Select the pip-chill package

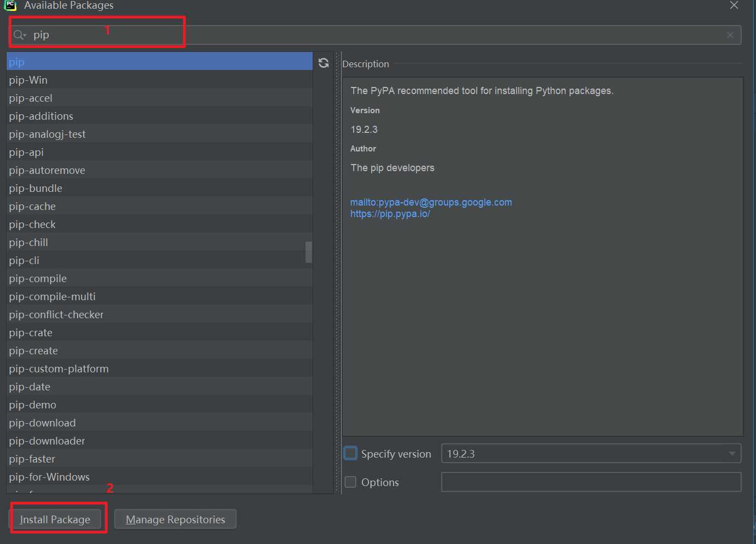tap(159, 242)
